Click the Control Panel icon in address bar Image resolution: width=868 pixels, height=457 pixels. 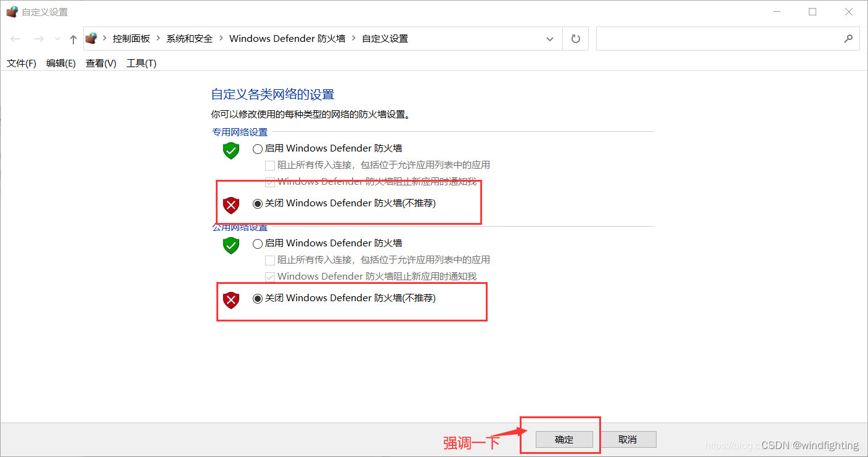coord(91,38)
